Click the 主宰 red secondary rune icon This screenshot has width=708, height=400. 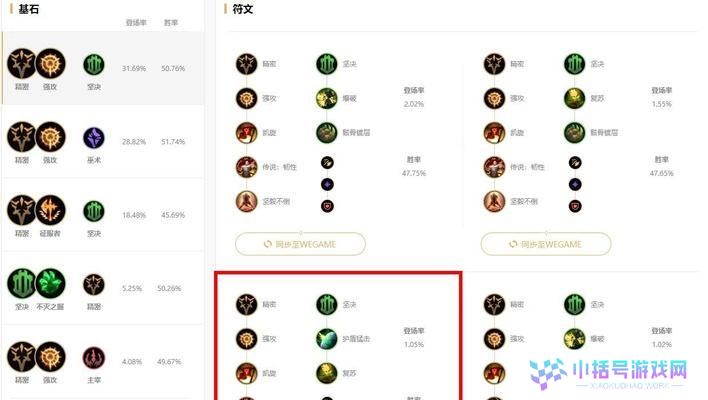click(94, 358)
